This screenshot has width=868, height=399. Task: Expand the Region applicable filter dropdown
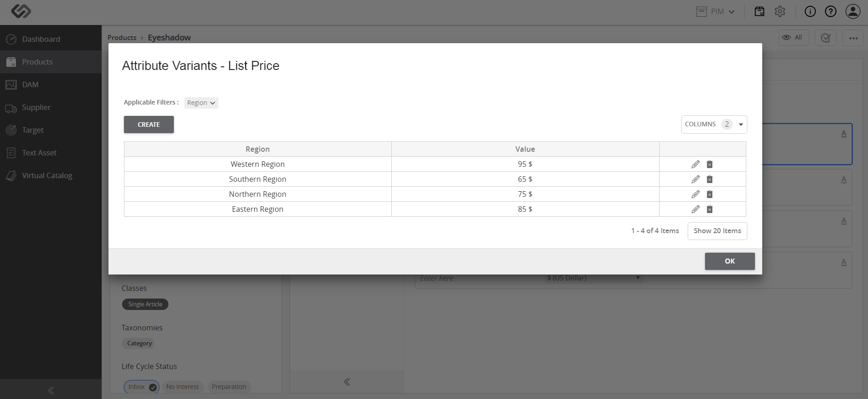(201, 103)
